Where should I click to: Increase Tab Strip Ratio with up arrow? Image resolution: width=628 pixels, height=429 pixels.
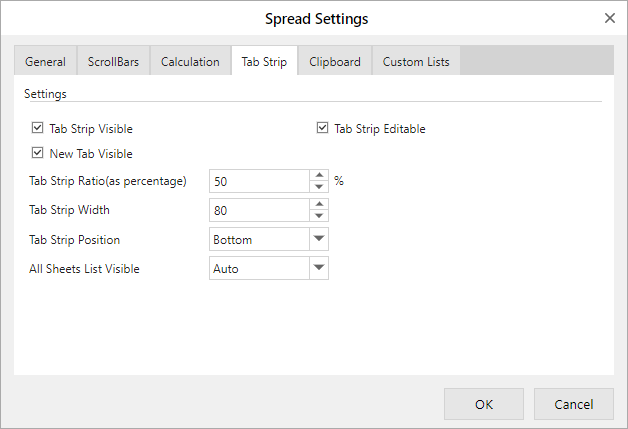[319, 175]
